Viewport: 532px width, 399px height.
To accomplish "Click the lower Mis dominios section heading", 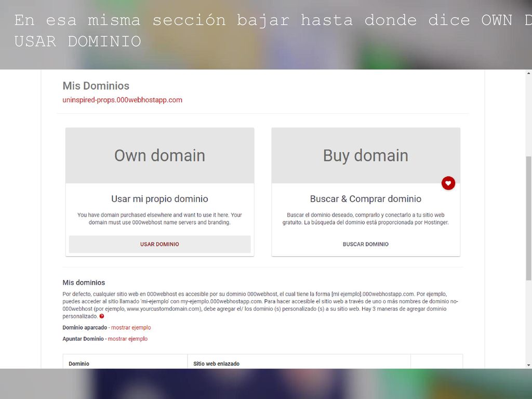I will click(x=84, y=282).
